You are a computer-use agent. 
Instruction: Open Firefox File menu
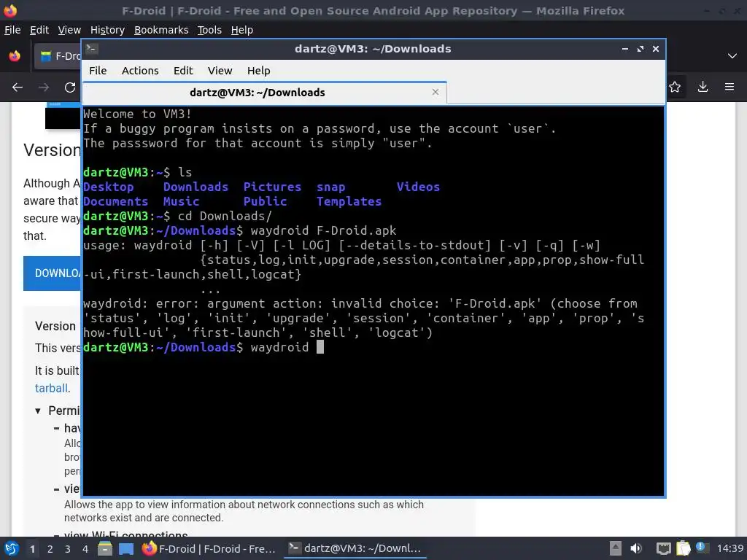click(x=12, y=30)
